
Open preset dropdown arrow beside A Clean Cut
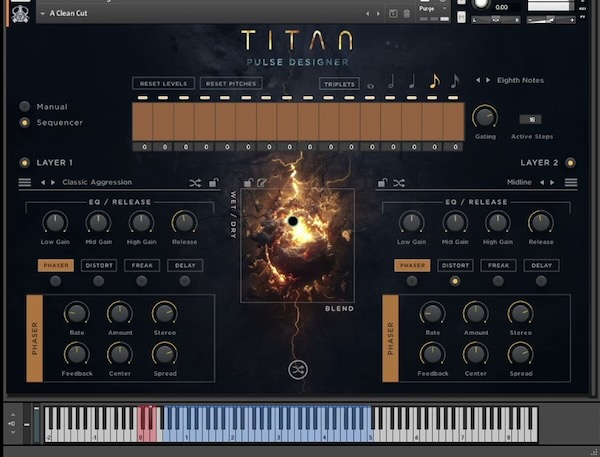pyautogui.click(x=42, y=13)
